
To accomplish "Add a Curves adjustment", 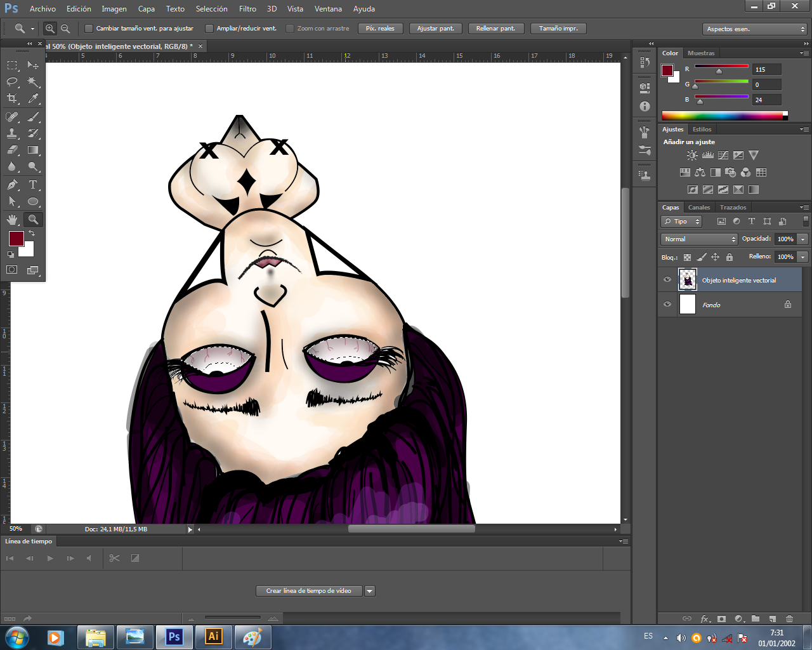I will 723,155.
